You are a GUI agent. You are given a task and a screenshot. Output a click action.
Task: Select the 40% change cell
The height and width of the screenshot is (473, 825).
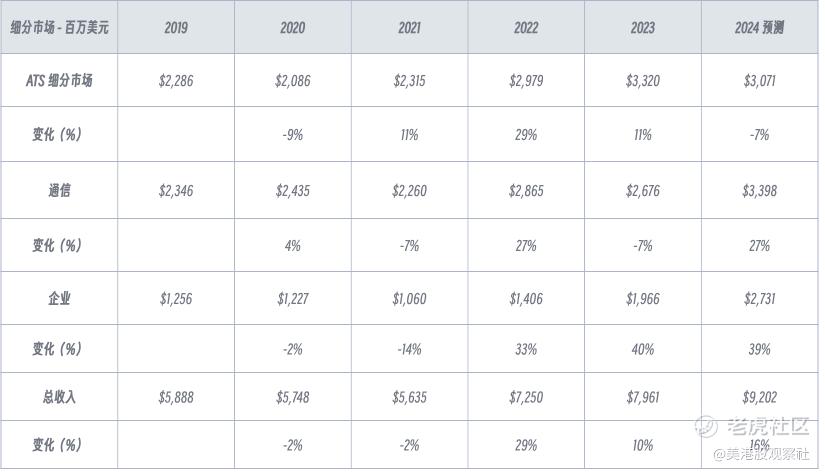coord(642,349)
